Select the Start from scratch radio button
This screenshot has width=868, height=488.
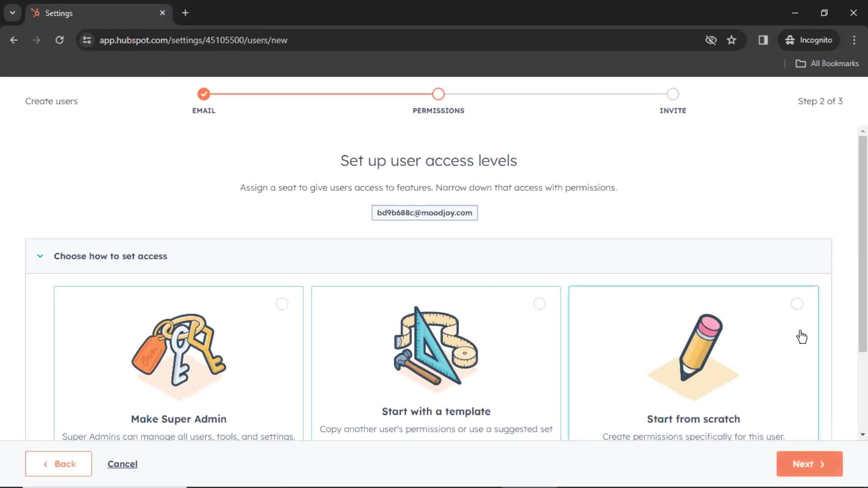click(797, 303)
